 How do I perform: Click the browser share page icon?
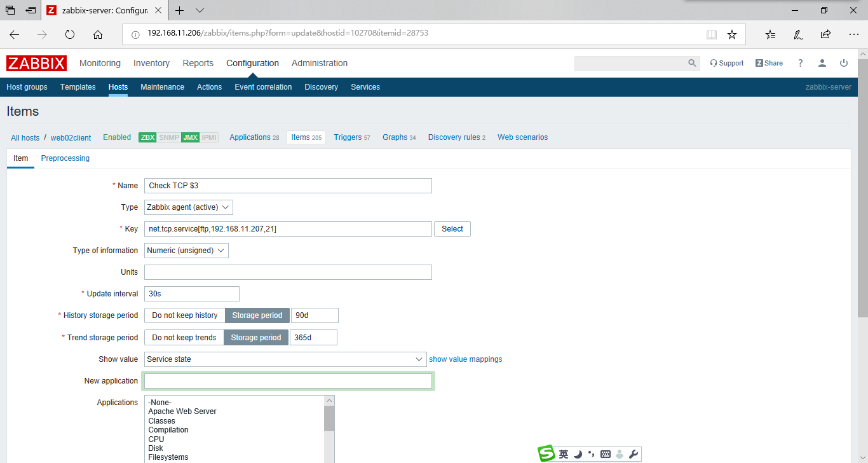825,34
